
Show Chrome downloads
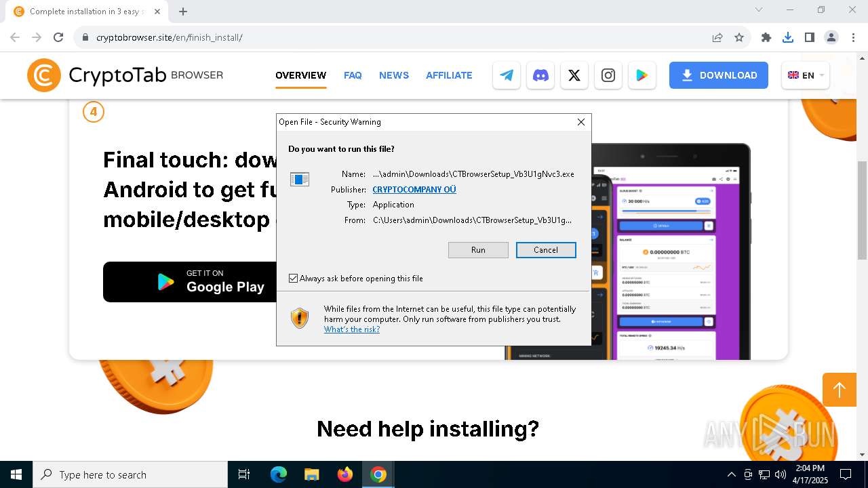click(x=788, y=37)
